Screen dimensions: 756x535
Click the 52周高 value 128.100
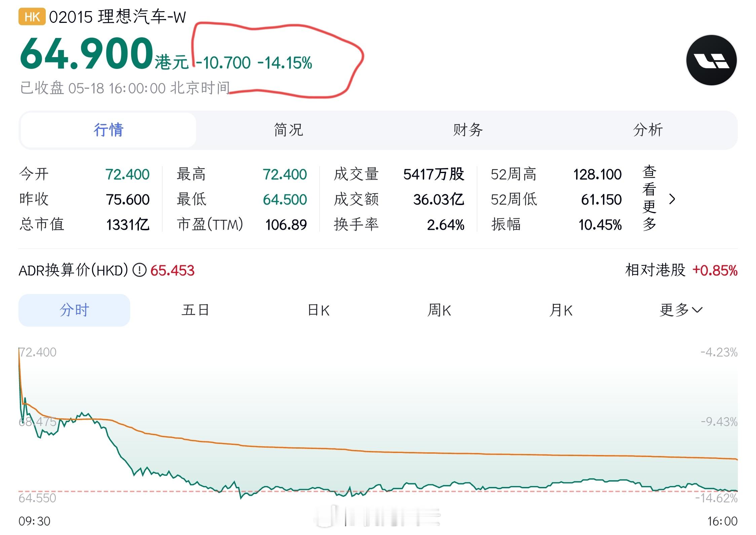pos(597,174)
